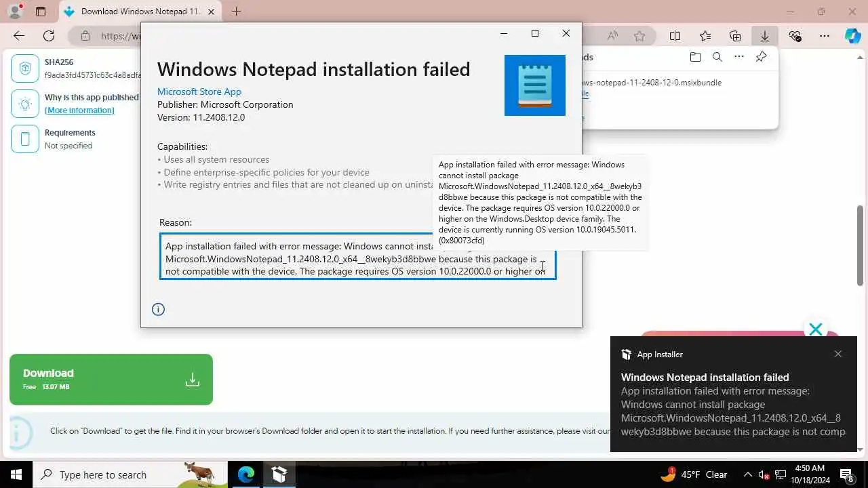
Task: Click the browser profile avatar icon
Action: coord(15,11)
